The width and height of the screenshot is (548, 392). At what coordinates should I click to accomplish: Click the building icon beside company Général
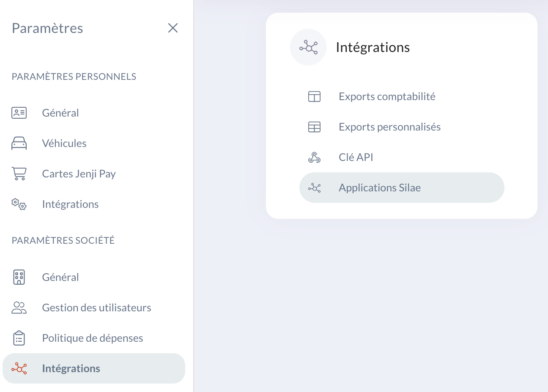tap(19, 277)
